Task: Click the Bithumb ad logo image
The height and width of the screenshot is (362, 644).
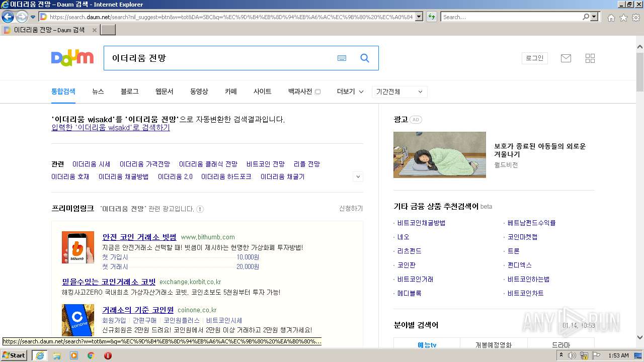Action: click(78, 247)
